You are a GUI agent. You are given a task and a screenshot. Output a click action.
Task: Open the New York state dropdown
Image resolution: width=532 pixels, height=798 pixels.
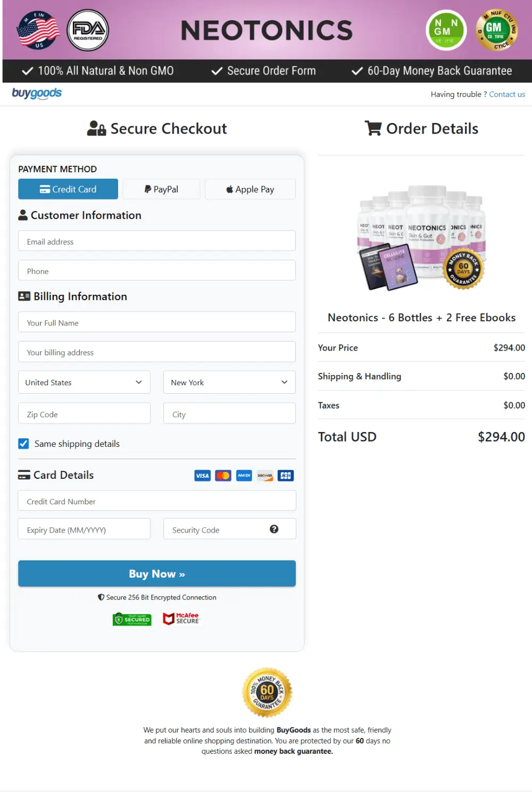coord(229,382)
